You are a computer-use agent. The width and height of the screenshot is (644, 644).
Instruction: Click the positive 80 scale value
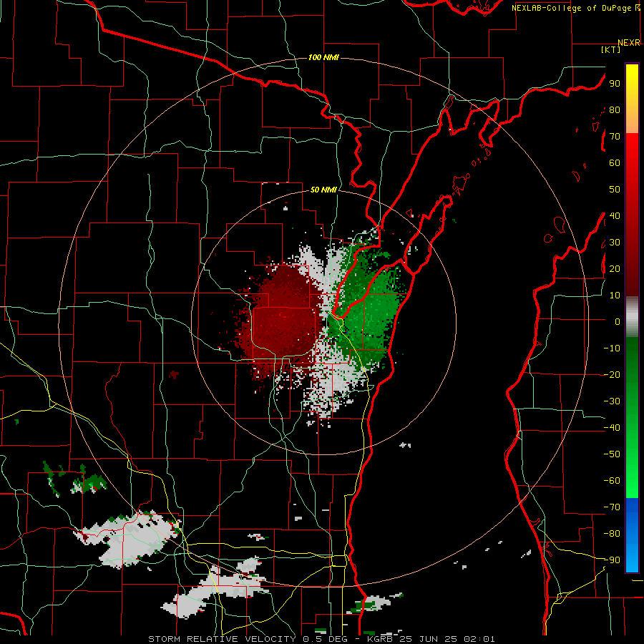[x=615, y=109]
